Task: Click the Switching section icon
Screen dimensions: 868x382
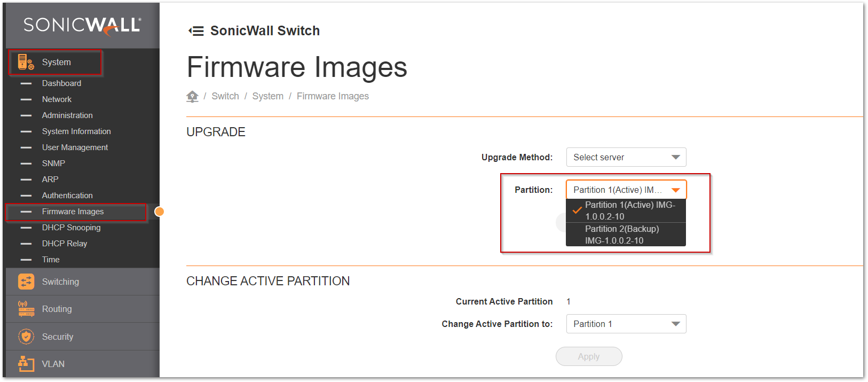Action: pos(26,282)
